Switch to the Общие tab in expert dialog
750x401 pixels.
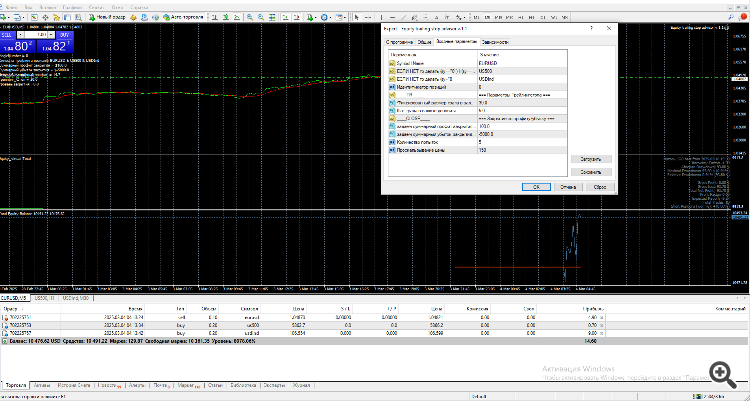425,42
